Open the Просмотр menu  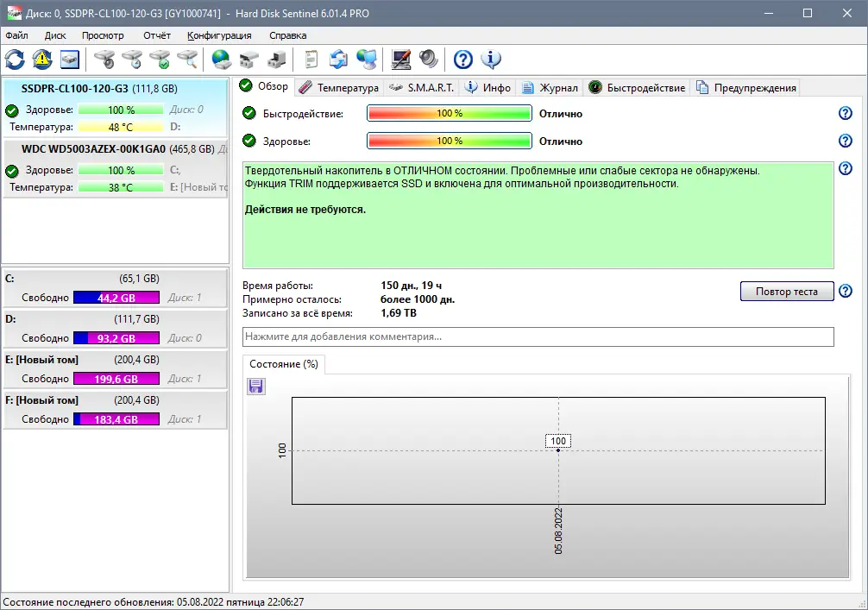[103, 35]
